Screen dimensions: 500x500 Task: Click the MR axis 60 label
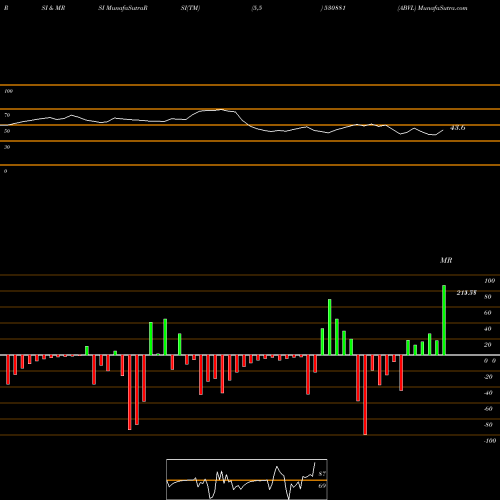pyautogui.click(x=488, y=313)
